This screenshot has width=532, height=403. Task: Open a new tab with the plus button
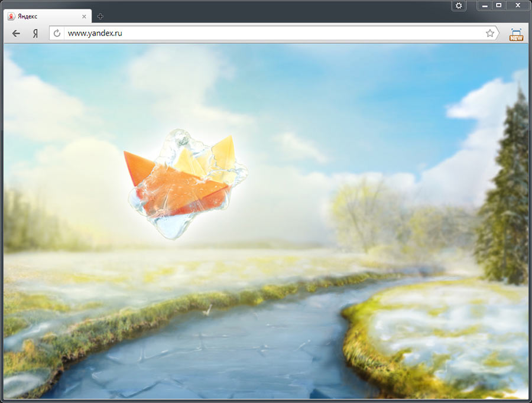[x=100, y=16]
